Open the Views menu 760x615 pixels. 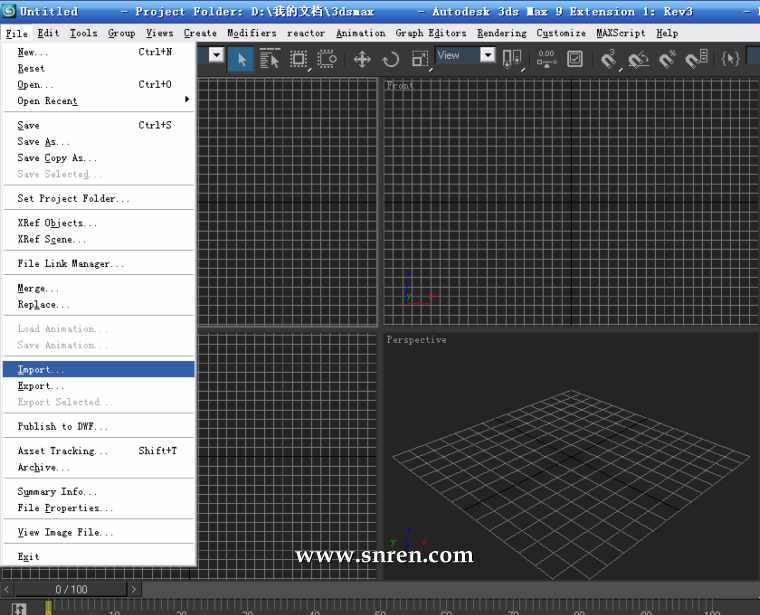pos(159,33)
